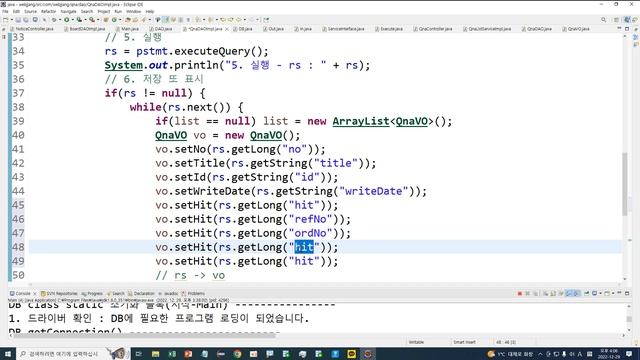Open the Source menu
The width and height of the screenshot is (640, 360).
(30, 11)
